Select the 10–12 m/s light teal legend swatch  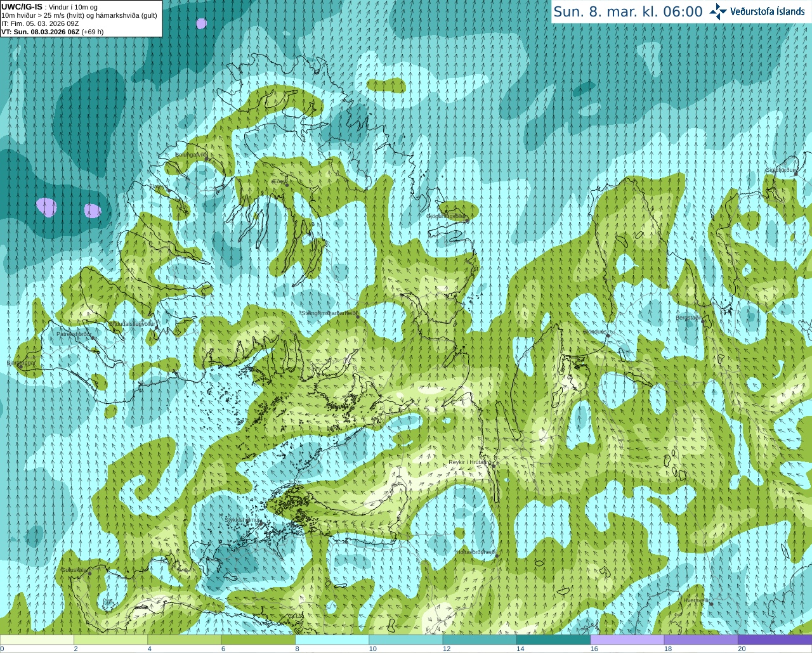(x=405, y=640)
